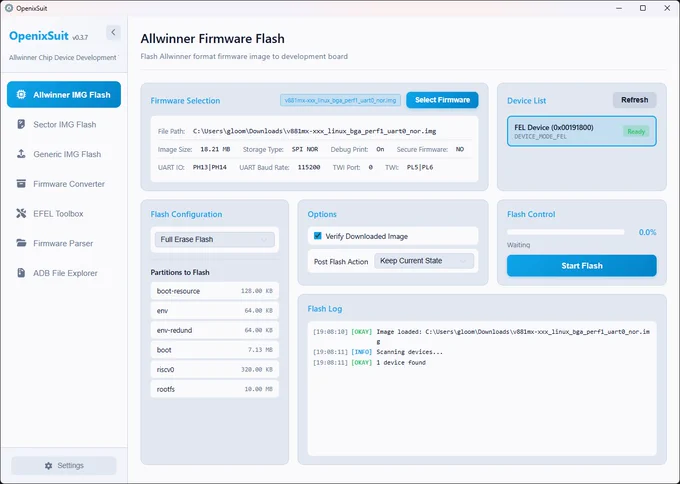The image size is (680, 484).
Task: Click the firmware filename tag v881mx-xxx_linux_bga_perf1_uart0_nor.img
Action: (x=340, y=100)
